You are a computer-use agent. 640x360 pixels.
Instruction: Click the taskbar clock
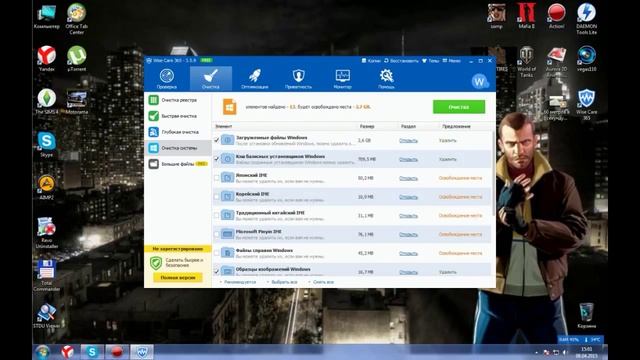click(x=587, y=353)
